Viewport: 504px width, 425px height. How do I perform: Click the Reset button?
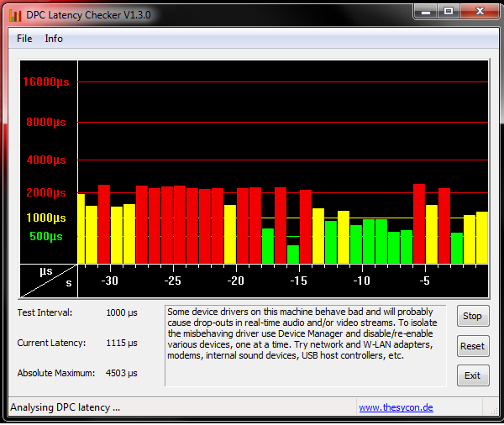(473, 346)
